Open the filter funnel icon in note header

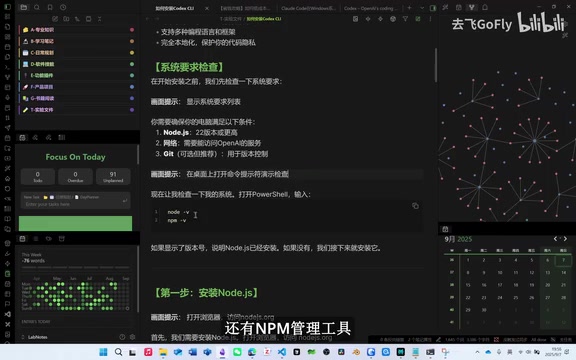click(x=405, y=19)
